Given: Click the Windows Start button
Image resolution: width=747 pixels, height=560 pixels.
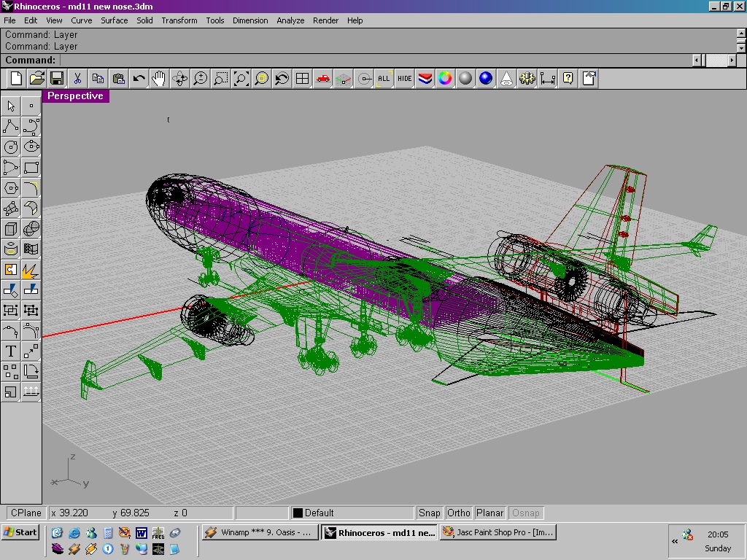Looking at the screenshot, I should [x=20, y=532].
